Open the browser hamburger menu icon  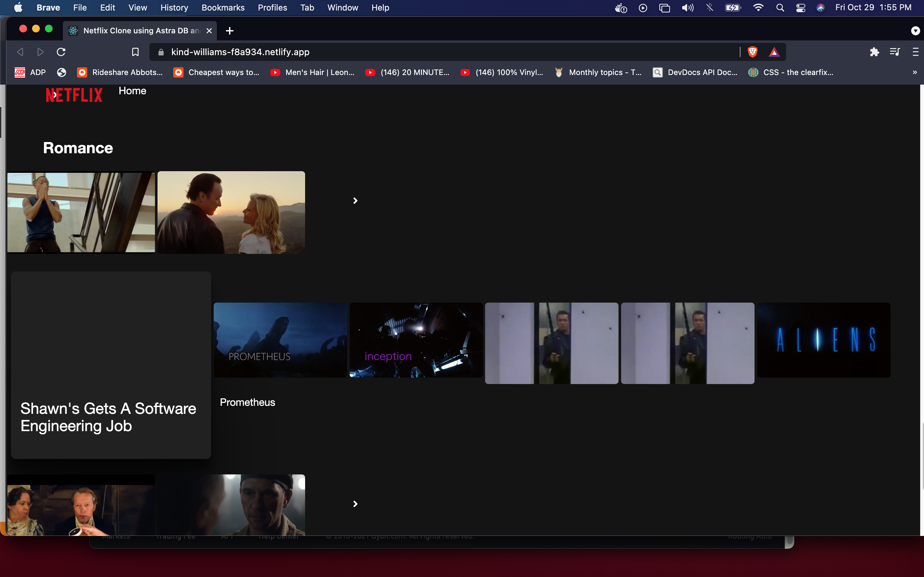(916, 52)
